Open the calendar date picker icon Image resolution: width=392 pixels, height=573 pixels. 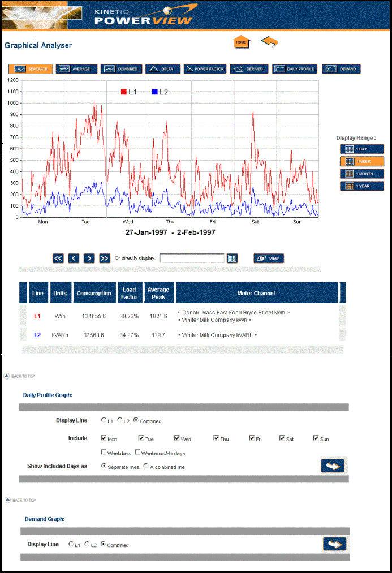232,259
